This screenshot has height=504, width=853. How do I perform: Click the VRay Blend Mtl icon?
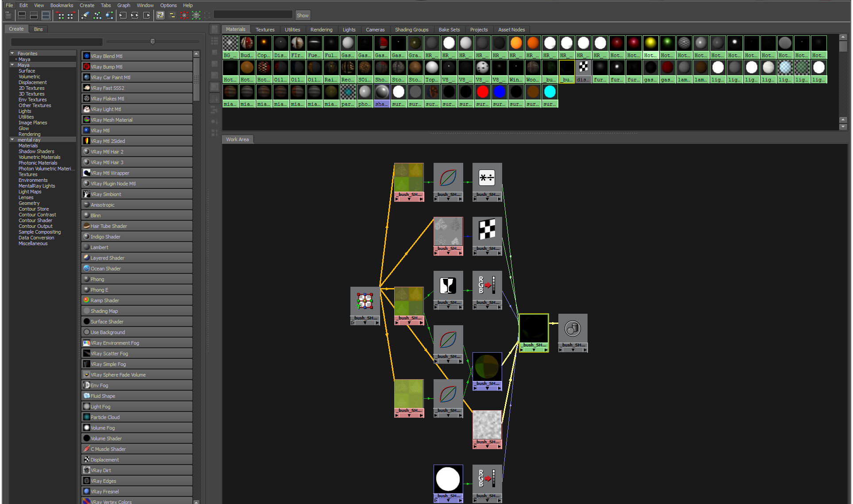tap(87, 56)
